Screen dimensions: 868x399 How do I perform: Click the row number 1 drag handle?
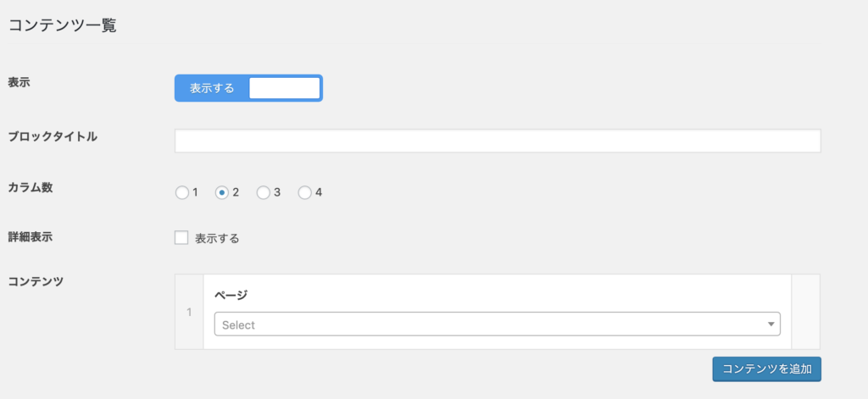189,312
